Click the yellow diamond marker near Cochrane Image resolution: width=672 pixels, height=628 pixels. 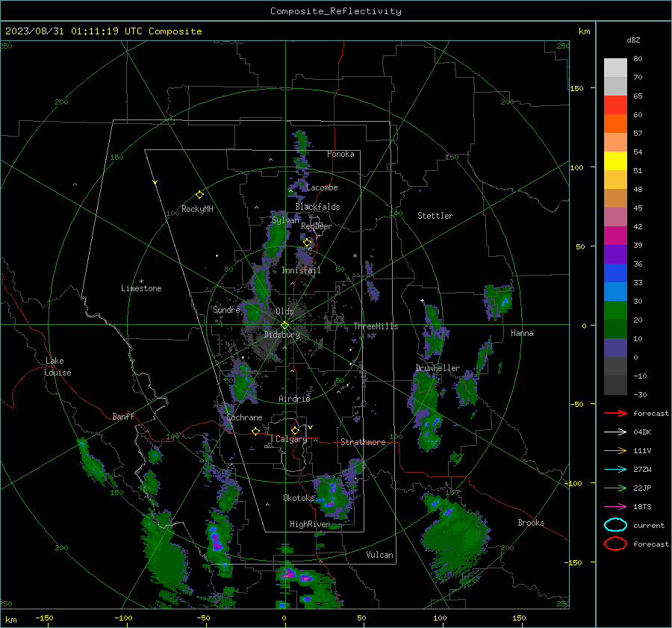tap(255, 431)
